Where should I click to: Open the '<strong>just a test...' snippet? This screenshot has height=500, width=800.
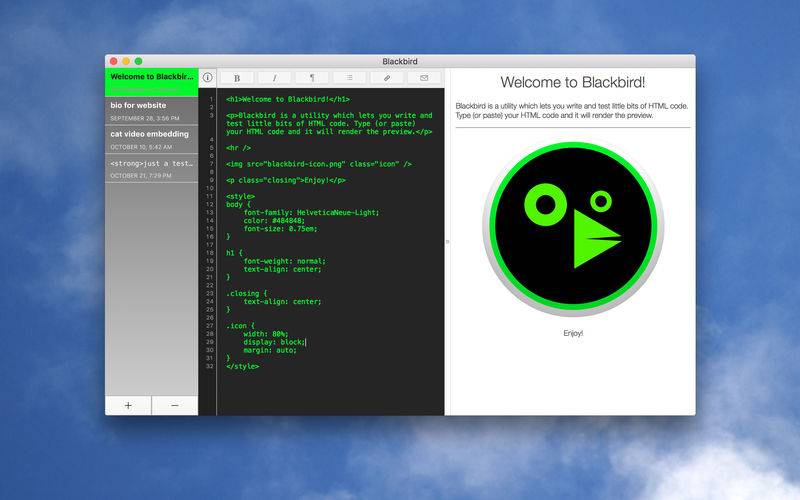[x=152, y=168]
